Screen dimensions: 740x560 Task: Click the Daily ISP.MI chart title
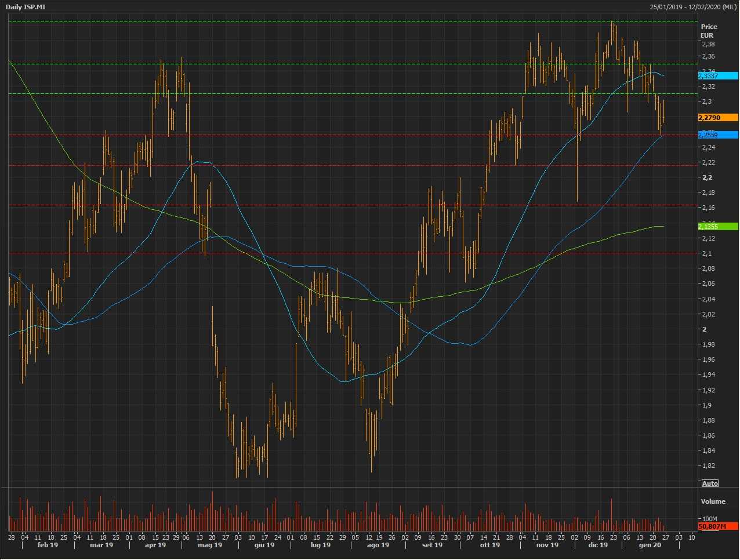tap(26, 7)
